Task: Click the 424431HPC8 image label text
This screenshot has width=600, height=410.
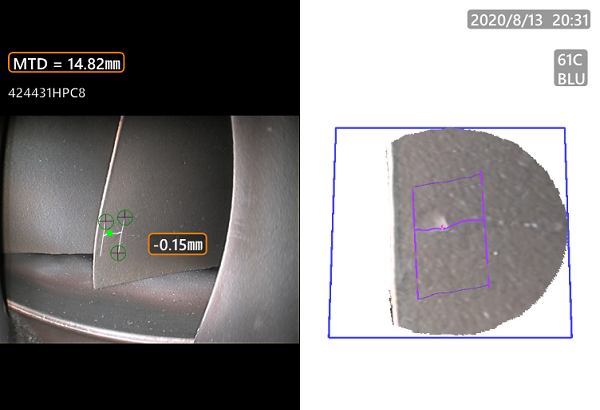Action: (48, 93)
